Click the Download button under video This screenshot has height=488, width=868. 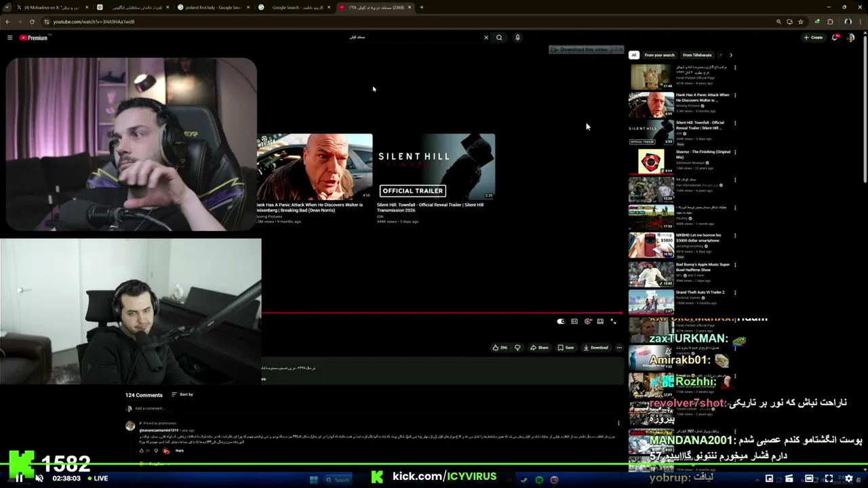point(596,348)
